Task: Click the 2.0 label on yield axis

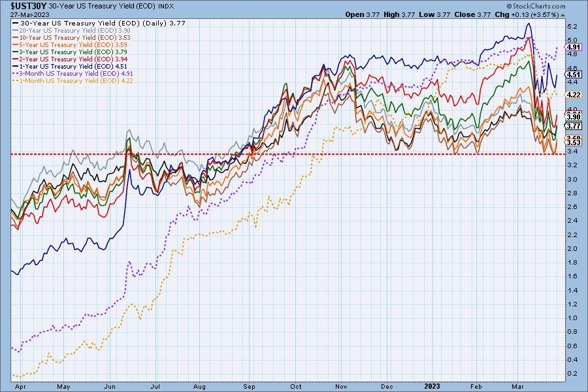Action: 572,248
